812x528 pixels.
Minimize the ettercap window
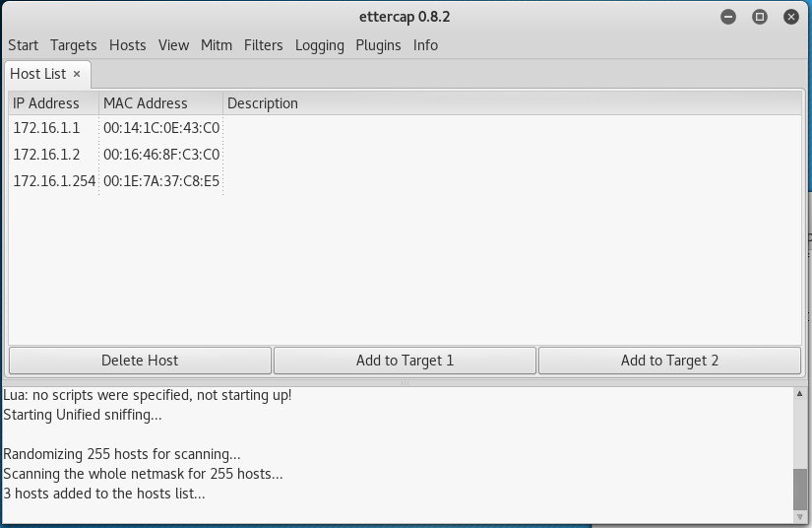click(x=728, y=17)
